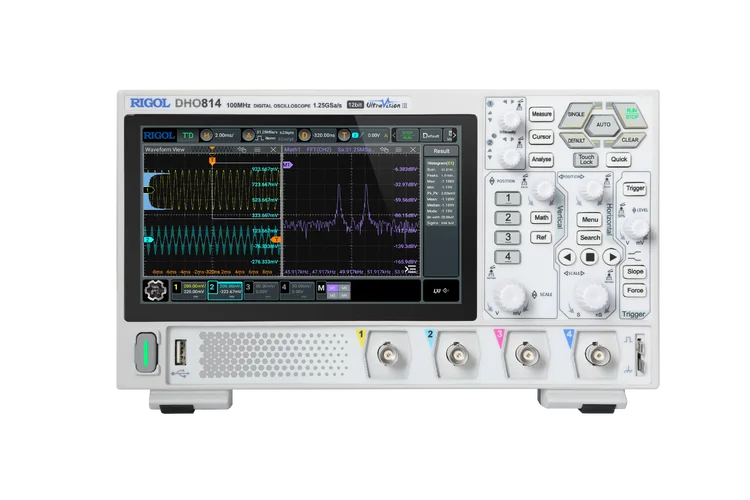Click the front USB host port

pos(180,352)
